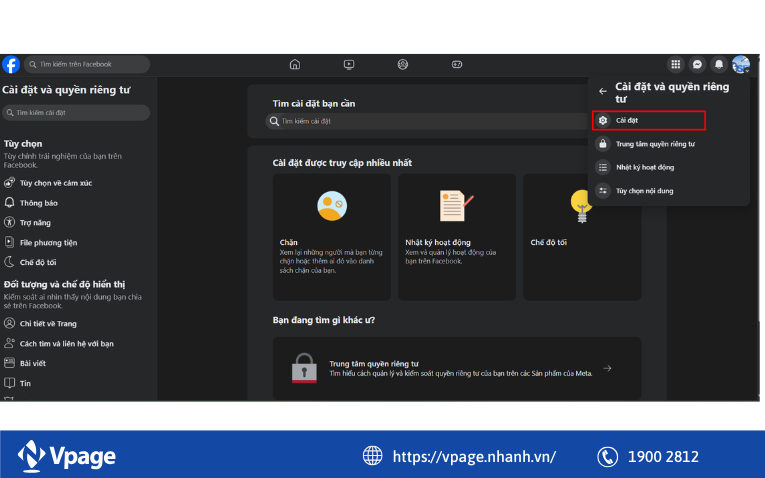
Task: Open the Home feed icon
Action: [294, 65]
